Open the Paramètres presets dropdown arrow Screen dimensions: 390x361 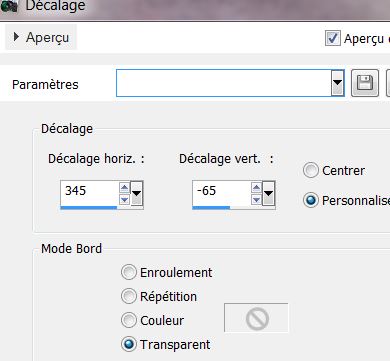coord(337,83)
